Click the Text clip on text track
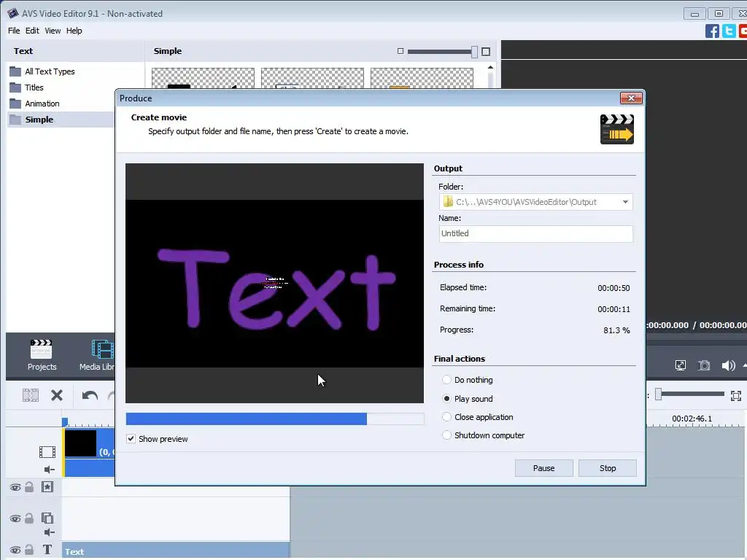The image size is (747, 560). point(175,551)
